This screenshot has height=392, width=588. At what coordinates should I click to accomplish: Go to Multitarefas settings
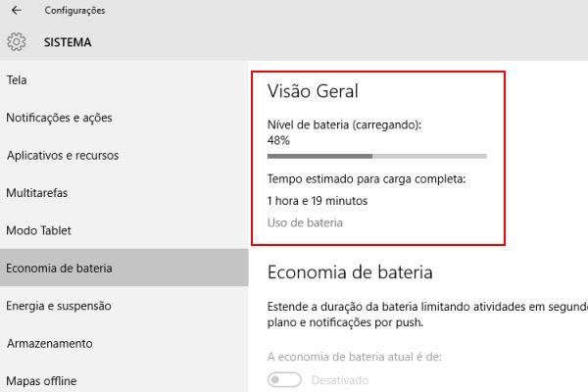(x=37, y=193)
